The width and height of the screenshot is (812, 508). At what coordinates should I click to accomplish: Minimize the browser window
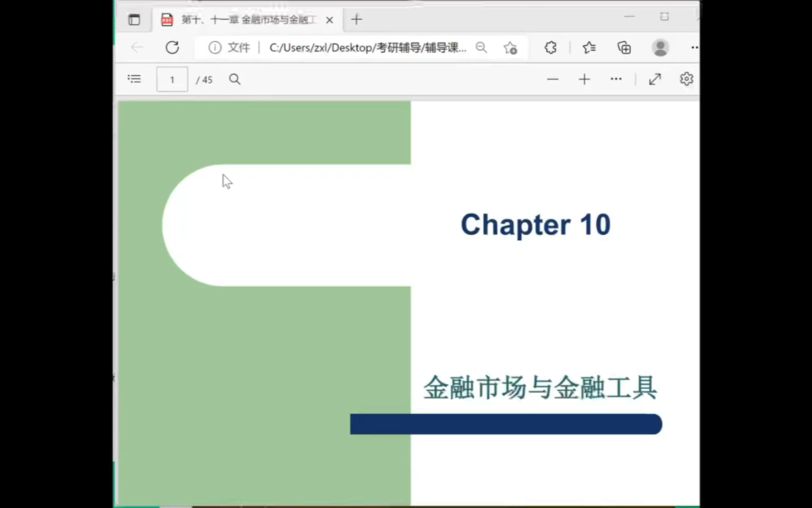point(629,17)
